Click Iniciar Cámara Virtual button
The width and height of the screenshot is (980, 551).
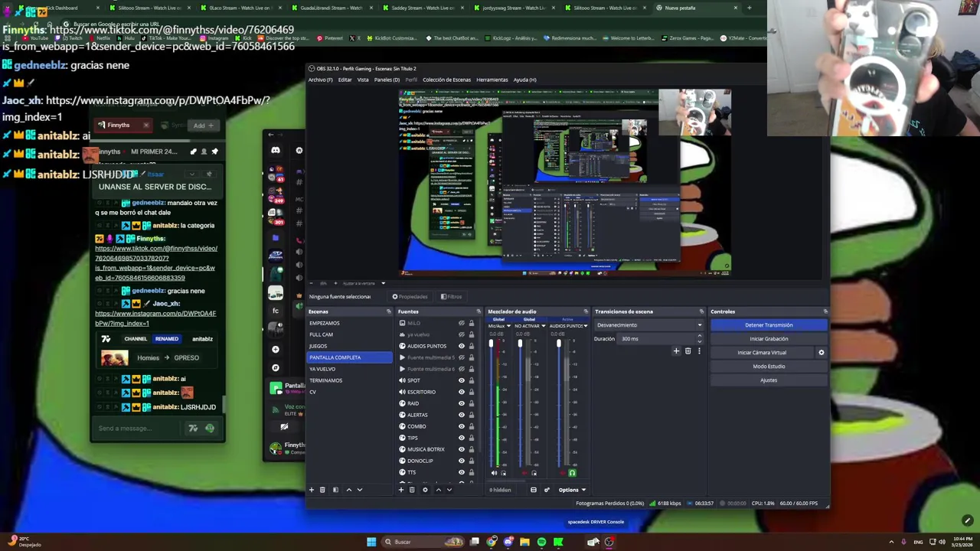pyautogui.click(x=762, y=353)
